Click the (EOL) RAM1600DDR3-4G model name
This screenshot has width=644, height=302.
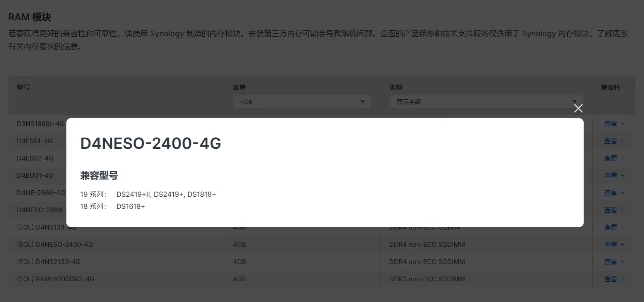pyautogui.click(x=56, y=279)
